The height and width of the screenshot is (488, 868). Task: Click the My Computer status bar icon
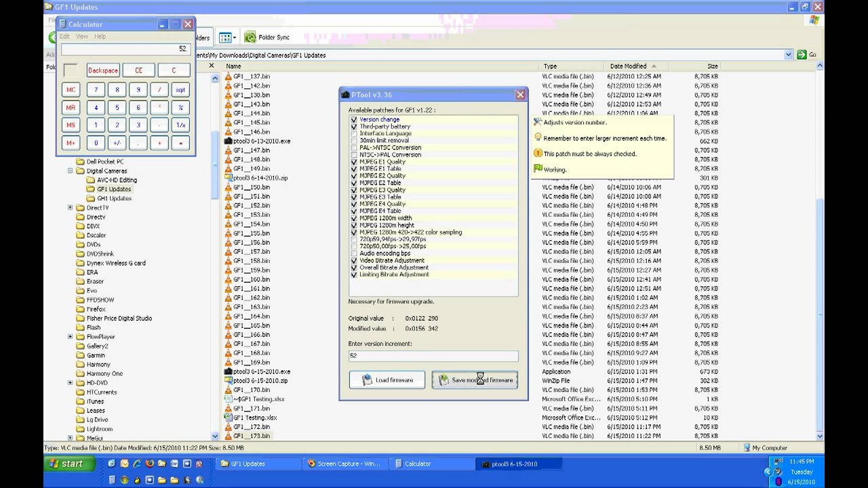747,448
